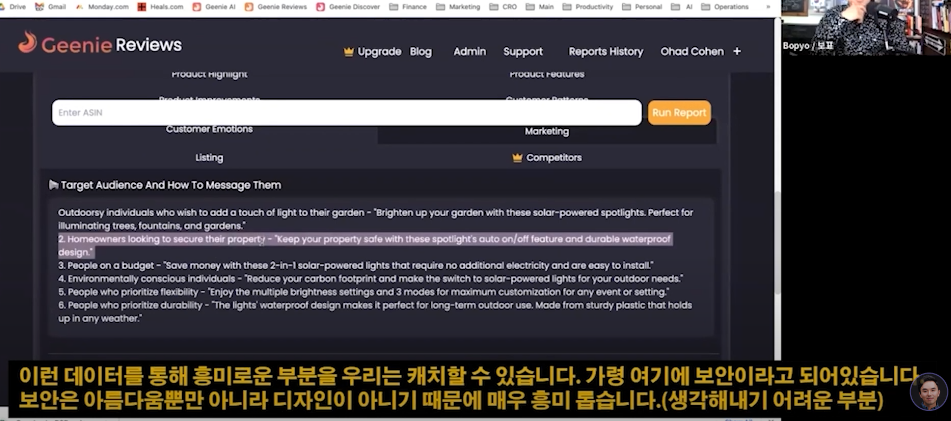The image size is (951, 421).
Task: Click the Gmail envelope bookmark icon
Action: coord(39,7)
